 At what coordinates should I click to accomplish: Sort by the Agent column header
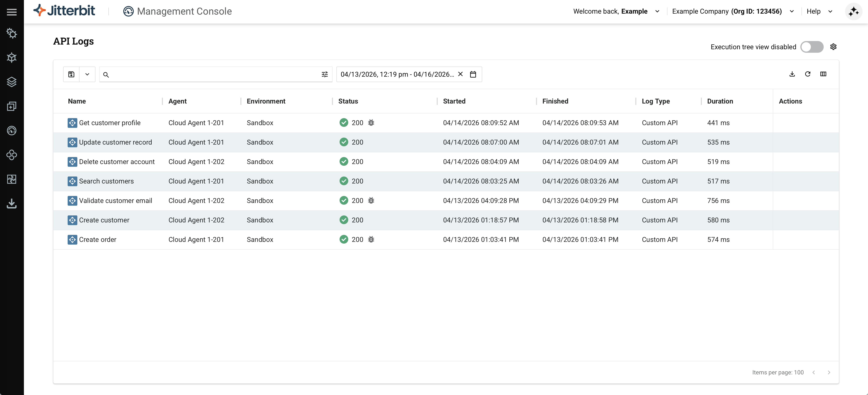pyautogui.click(x=177, y=101)
